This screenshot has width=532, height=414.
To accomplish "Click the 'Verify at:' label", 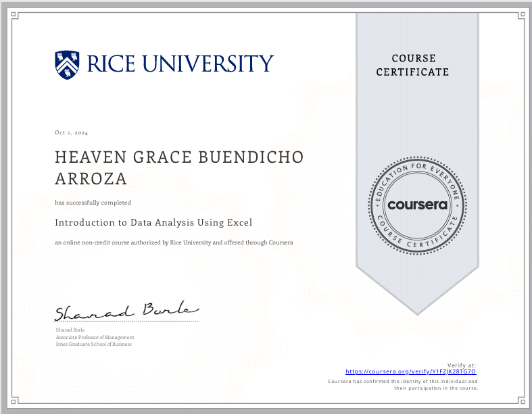I will [x=462, y=365].
